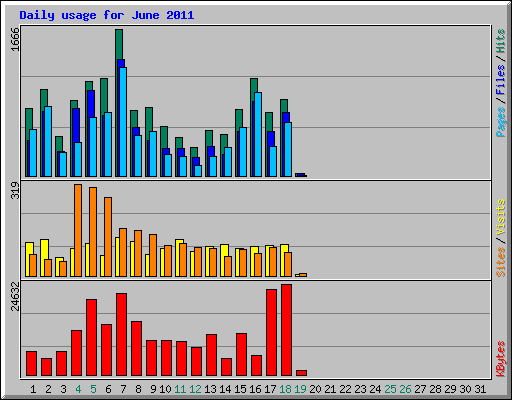
Task: Click green day label 11
Action: click(x=180, y=389)
